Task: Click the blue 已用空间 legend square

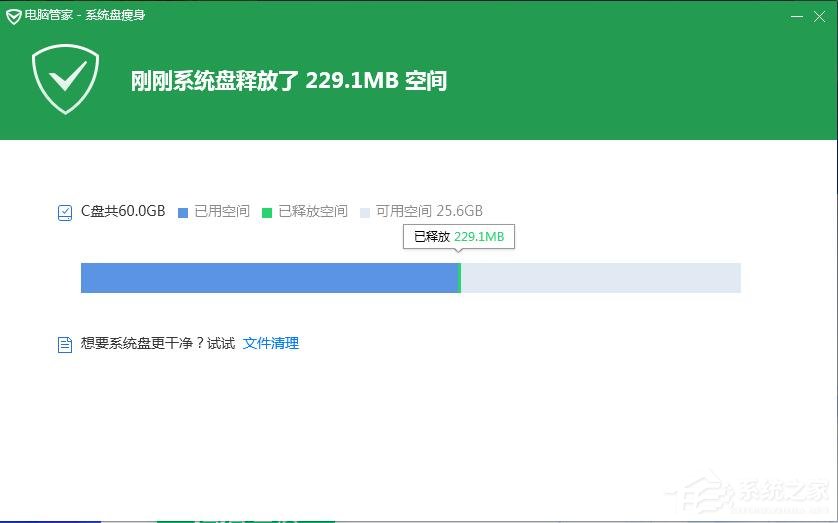Action: [x=183, y=212]
